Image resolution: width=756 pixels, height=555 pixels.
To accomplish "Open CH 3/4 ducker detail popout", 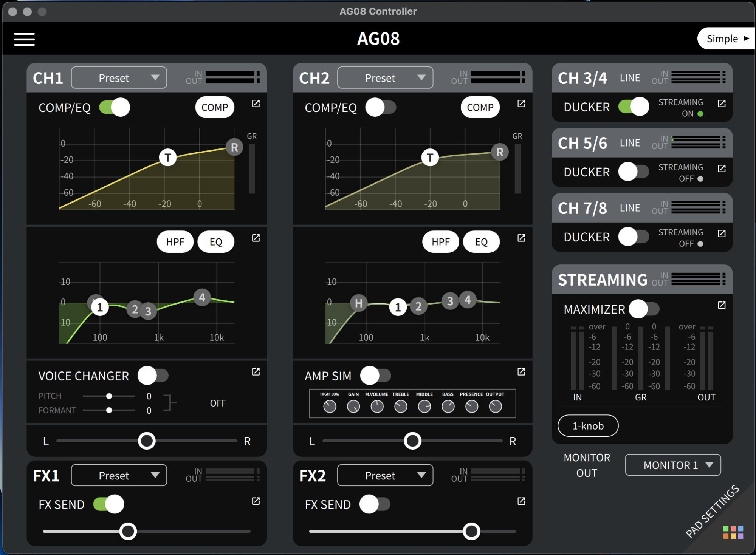I will [722, 104].
